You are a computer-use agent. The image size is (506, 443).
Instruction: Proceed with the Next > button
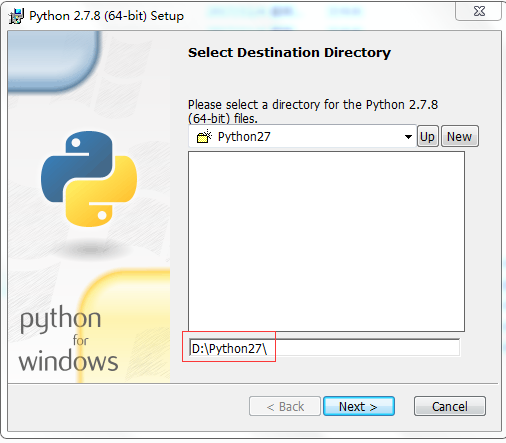pyautogui.click(x=359, y=406)
